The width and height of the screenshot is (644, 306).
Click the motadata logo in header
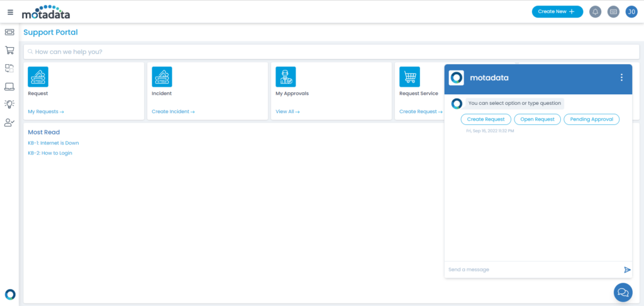click(x=46, y=13)
